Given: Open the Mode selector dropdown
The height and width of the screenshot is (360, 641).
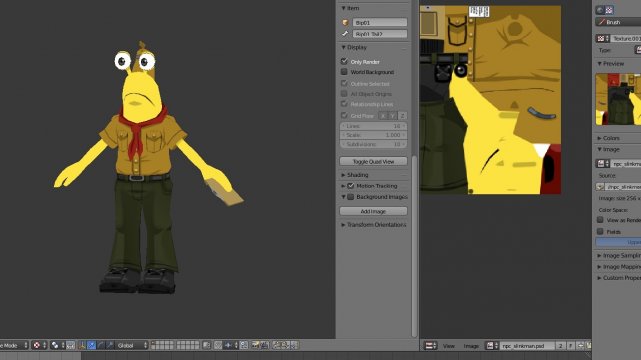Looking at the screenshot, I should pos(14,345).
